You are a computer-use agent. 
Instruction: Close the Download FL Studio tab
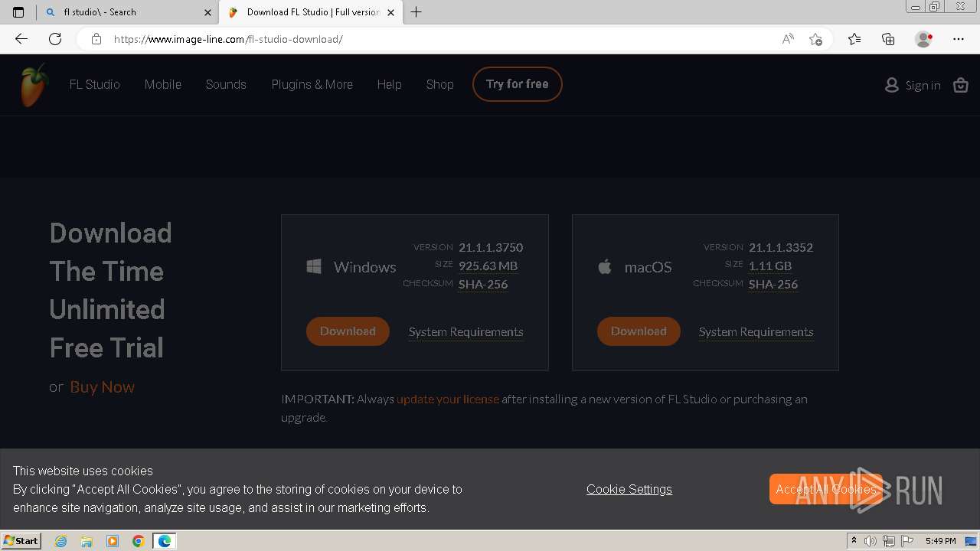(x=391, y=12)
